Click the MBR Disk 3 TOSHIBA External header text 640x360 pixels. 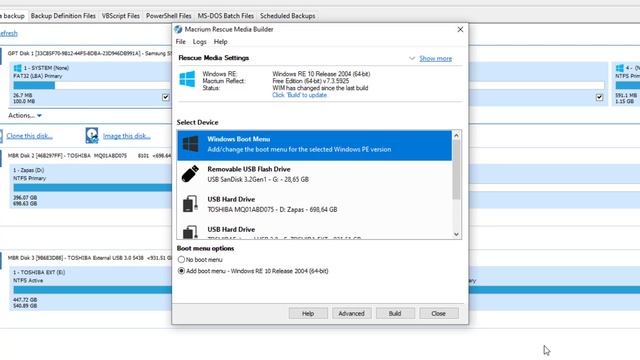(89, 258)
